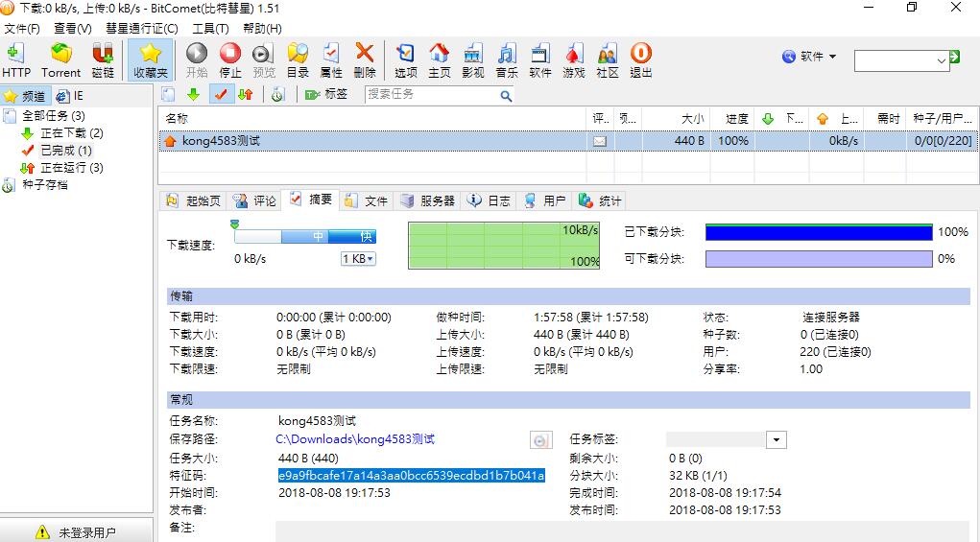Open the 帮助(H) menu
Screen dimensions: 980x542
[262, 29]
